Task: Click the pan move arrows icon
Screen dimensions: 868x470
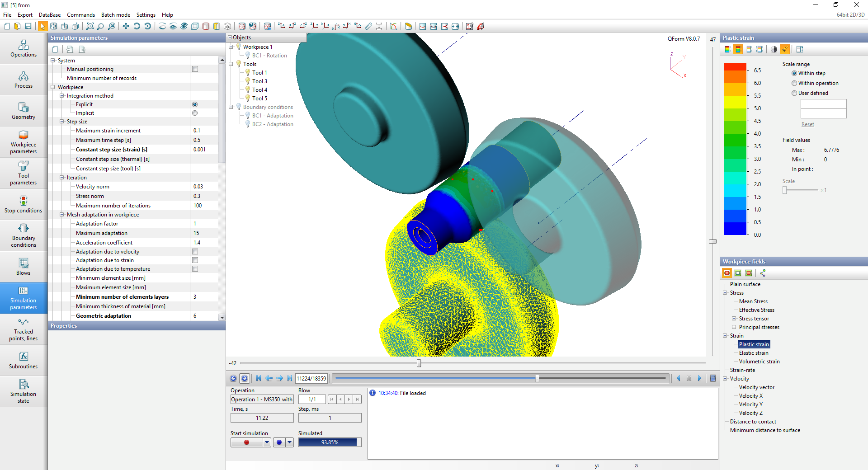Action: coord(126,26)
